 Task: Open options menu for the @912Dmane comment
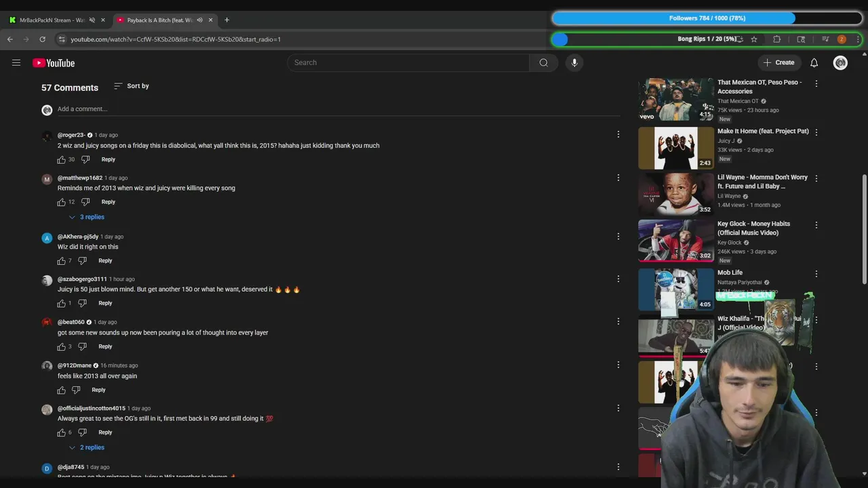(x=618, y=365)
